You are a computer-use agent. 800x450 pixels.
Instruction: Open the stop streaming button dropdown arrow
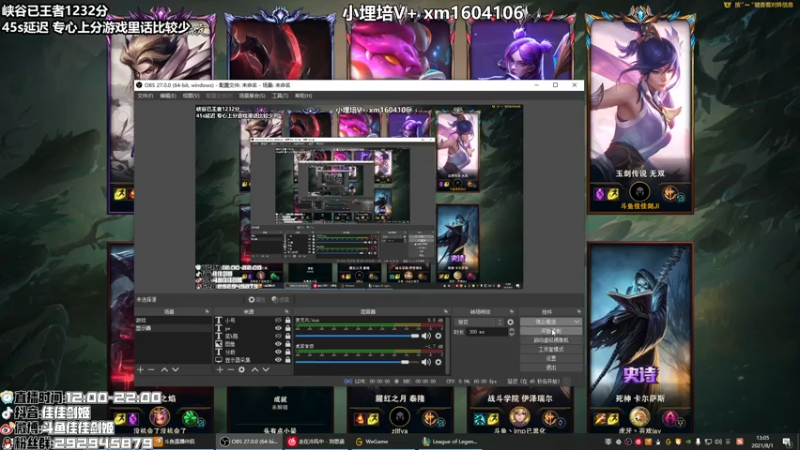pyautogui.click(x=577, y=322)
